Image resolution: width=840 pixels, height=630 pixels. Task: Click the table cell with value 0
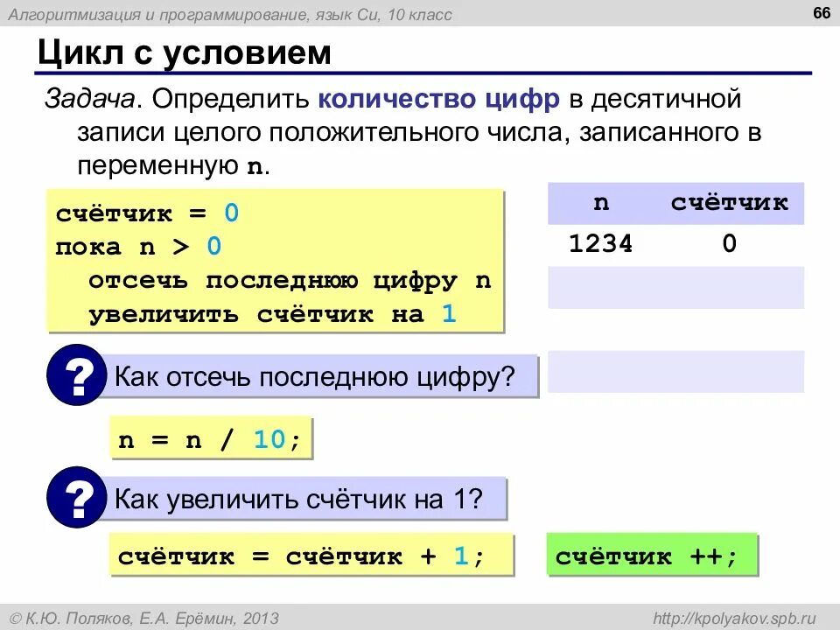tap(729, 244)
